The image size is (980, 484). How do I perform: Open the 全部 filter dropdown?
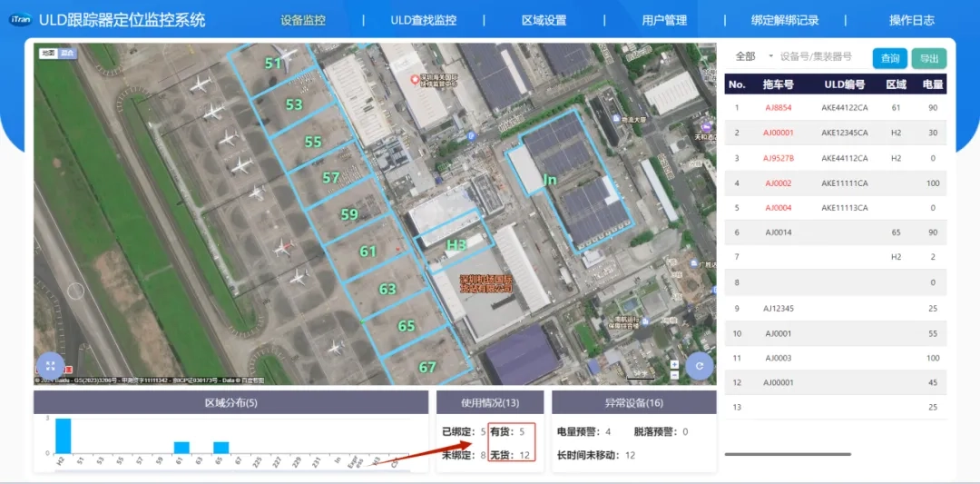tap(751, 56)
